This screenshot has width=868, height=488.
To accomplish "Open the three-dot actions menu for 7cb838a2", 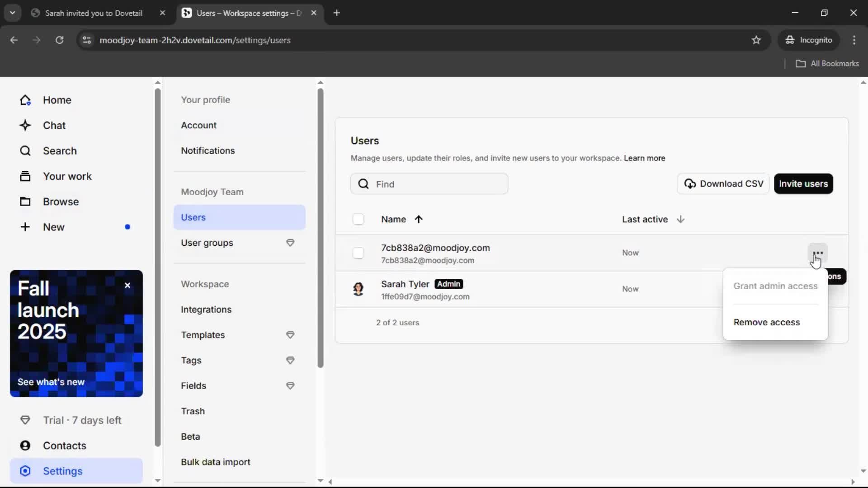I will (817, 253).
